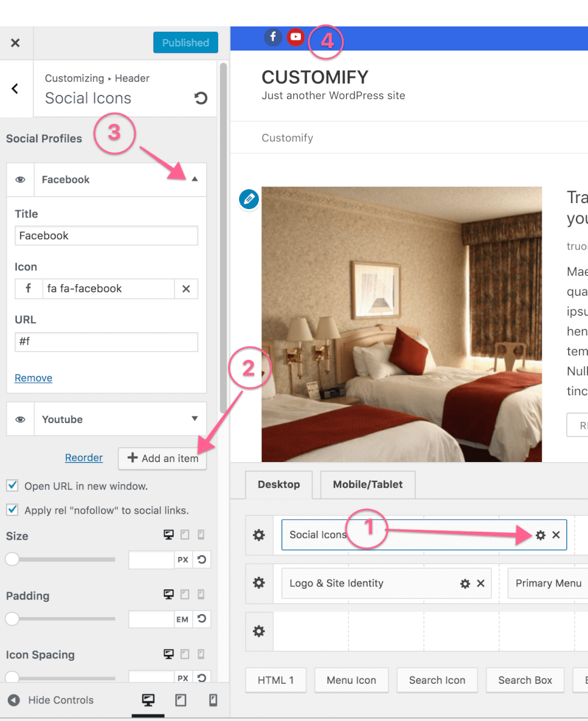The width and height of the screenshot is (588, 721).
Task: Open settings for the main header row
Action: [259, 583]
